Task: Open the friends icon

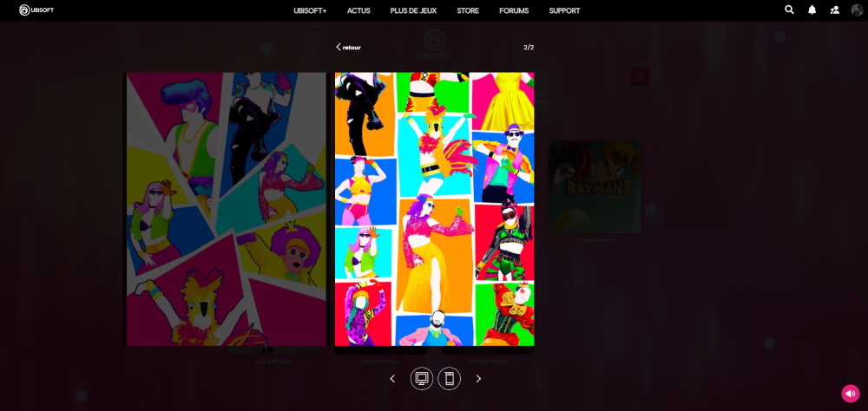Action: 835,10
